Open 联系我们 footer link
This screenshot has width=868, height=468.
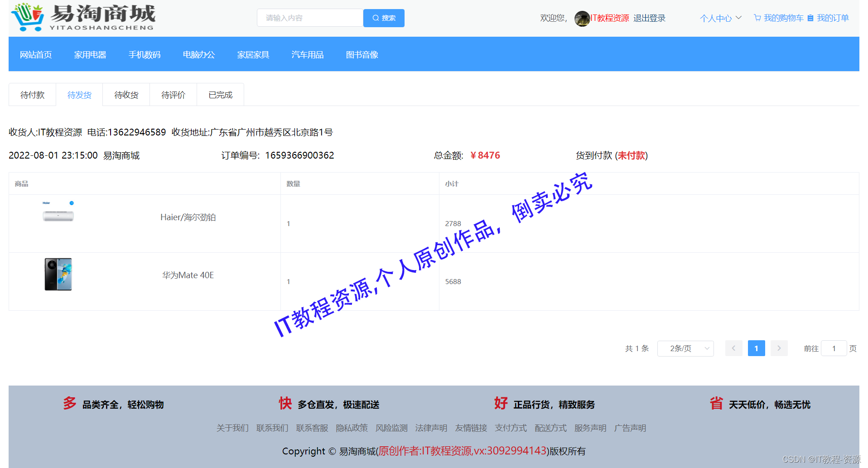272,428
